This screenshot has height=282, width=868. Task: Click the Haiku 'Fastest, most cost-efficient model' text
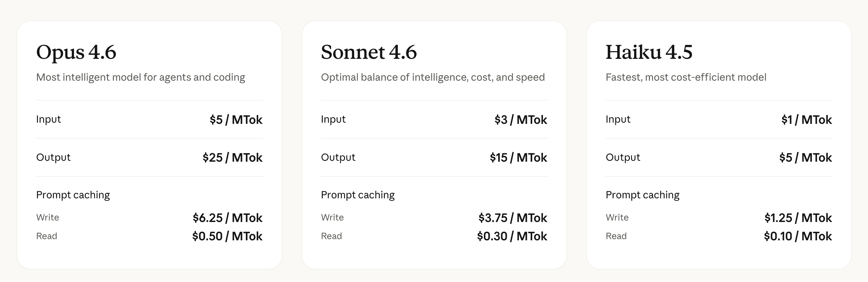click(686, 77)
